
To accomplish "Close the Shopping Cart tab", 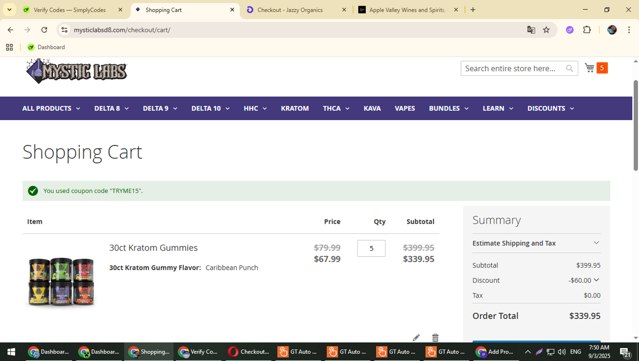I will pyautogui.click(x=232, y=10).
